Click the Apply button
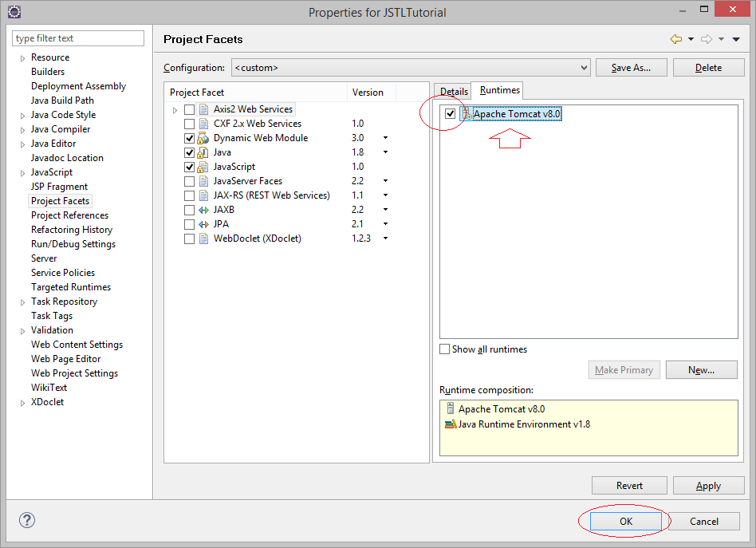This screenshot has height=548, width=756. click(x=708, y=485)
